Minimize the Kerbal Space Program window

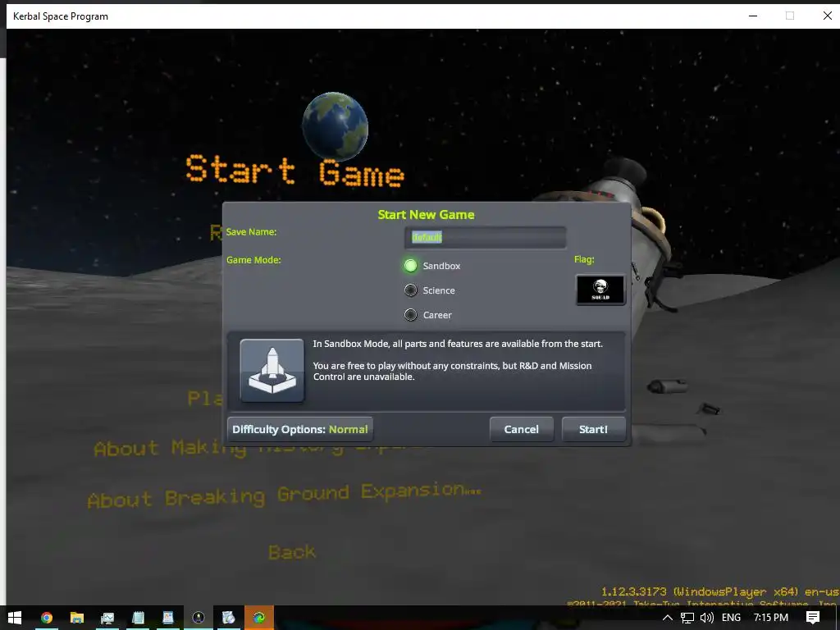tap(753, 16)
